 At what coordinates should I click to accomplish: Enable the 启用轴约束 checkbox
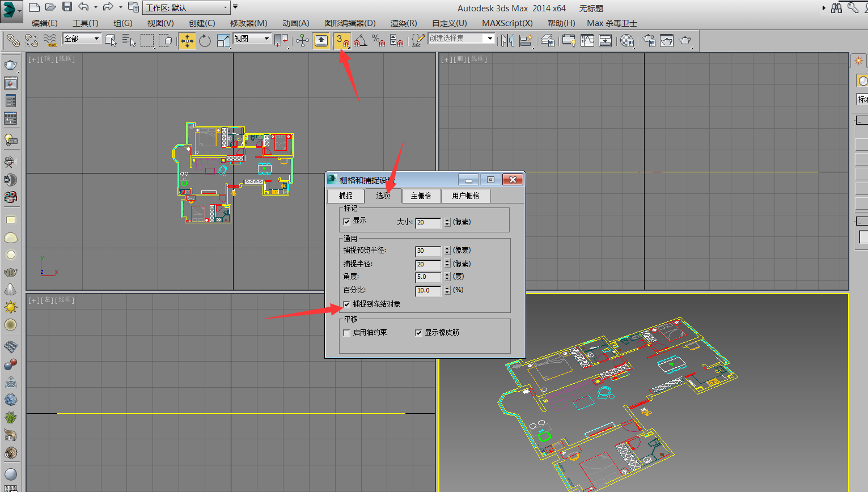(x=346, y=333)
